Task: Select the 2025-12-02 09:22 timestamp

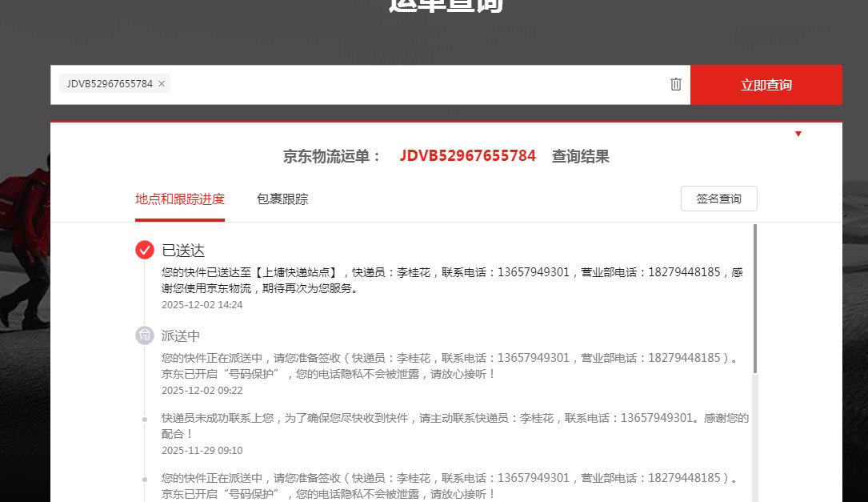Action: (x=202, y=391)
